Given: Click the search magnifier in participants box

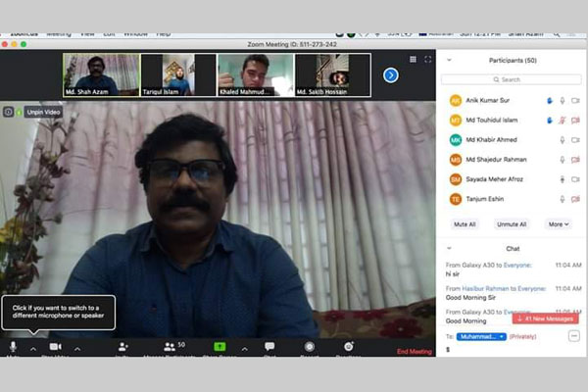Looking at the screenshot, I should click(496, 79).
